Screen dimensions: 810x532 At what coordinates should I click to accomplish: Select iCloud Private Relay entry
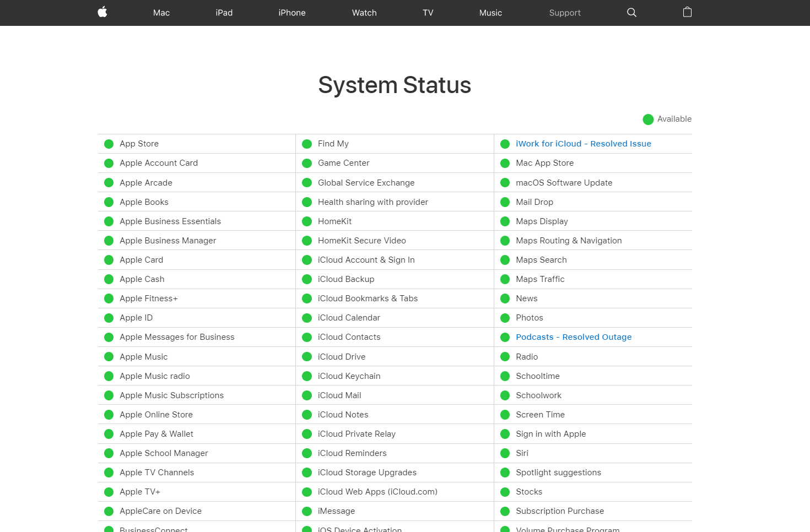pyautogui.click(x=357, y=434)
